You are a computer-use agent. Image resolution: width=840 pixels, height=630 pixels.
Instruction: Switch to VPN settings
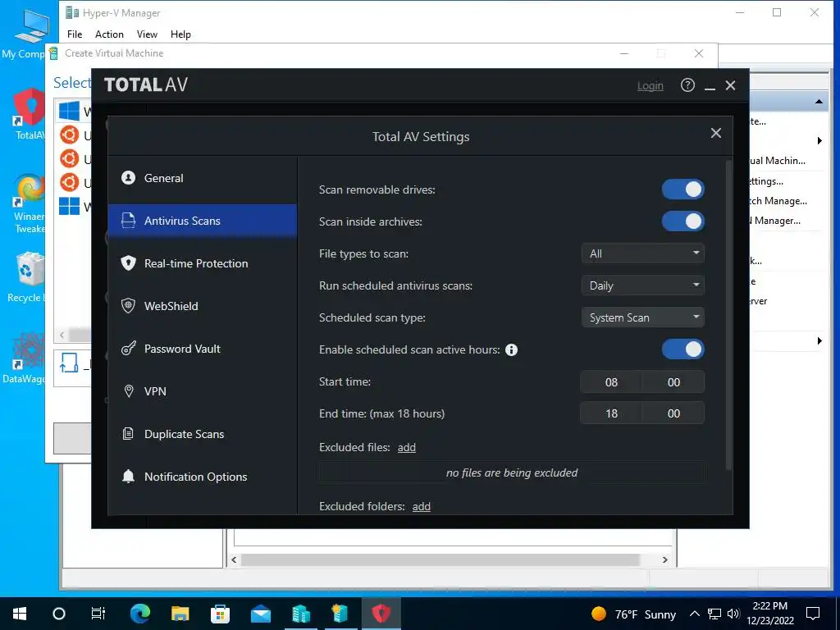[x=203, y=391]
